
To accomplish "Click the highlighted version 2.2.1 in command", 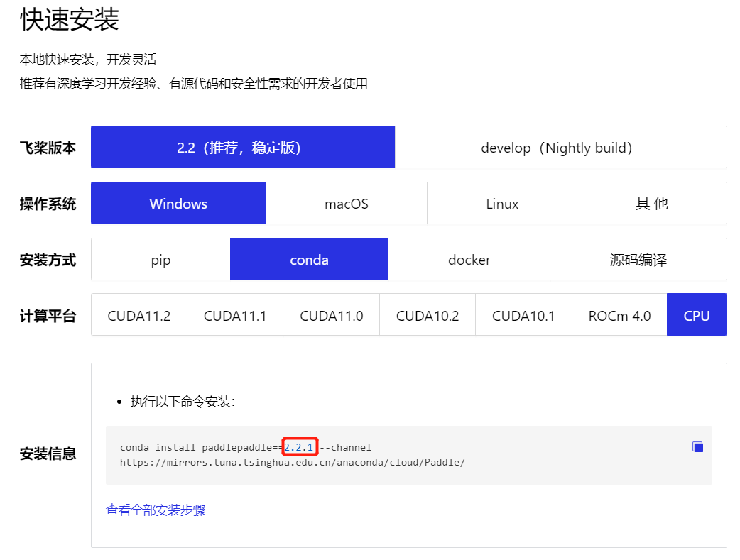I will 298,446.
